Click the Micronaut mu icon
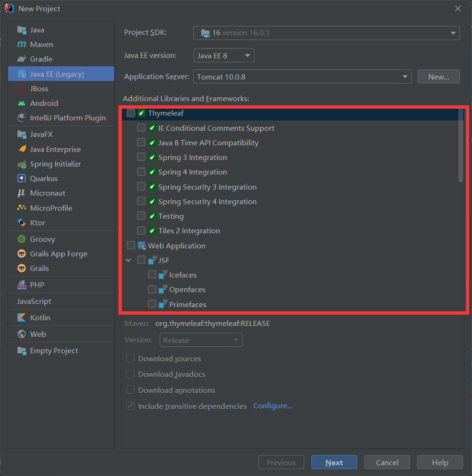The image size is (472, 476). [22, 193]
